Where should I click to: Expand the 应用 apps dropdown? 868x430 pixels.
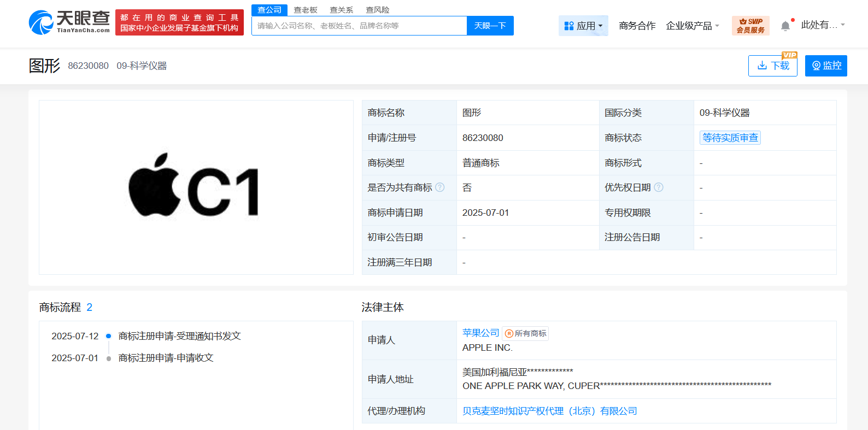(583, 26)
